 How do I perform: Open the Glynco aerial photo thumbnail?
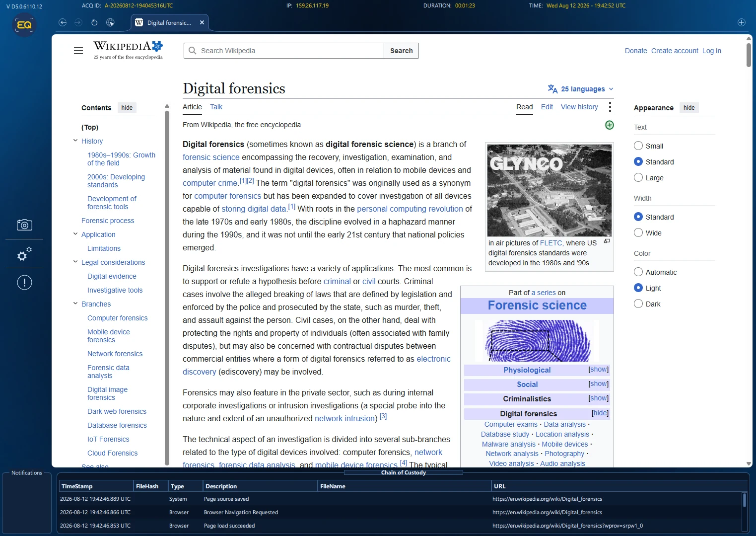coord(549,190)
